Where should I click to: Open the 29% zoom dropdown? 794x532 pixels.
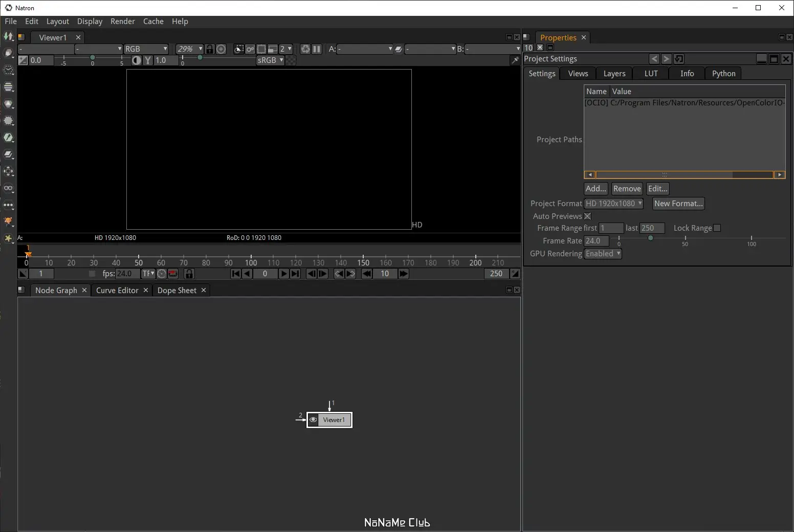[x=189, y=49]
